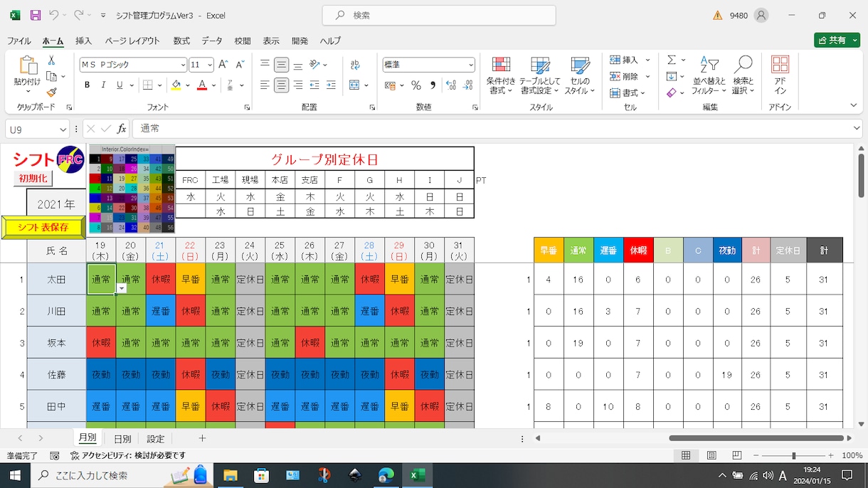Toggle Align Left
The height and width of the screenshot is (488, 868).
point(265,85)
